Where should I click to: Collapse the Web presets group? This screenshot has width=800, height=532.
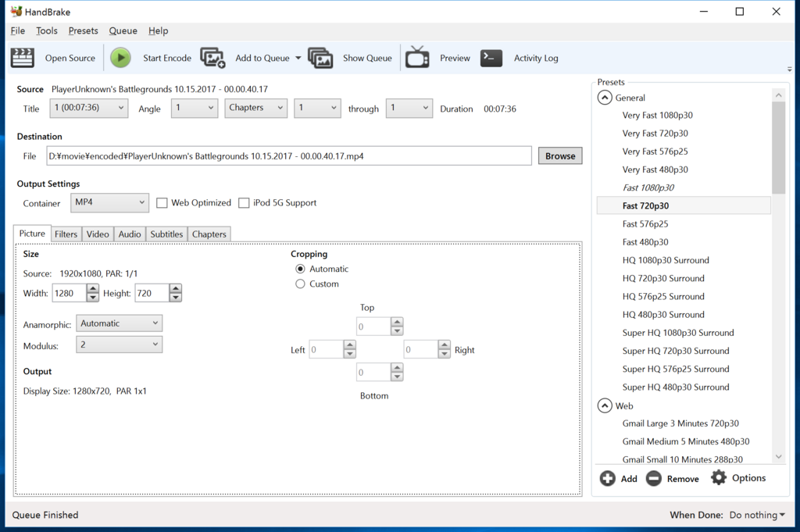[x=605, y=405]
